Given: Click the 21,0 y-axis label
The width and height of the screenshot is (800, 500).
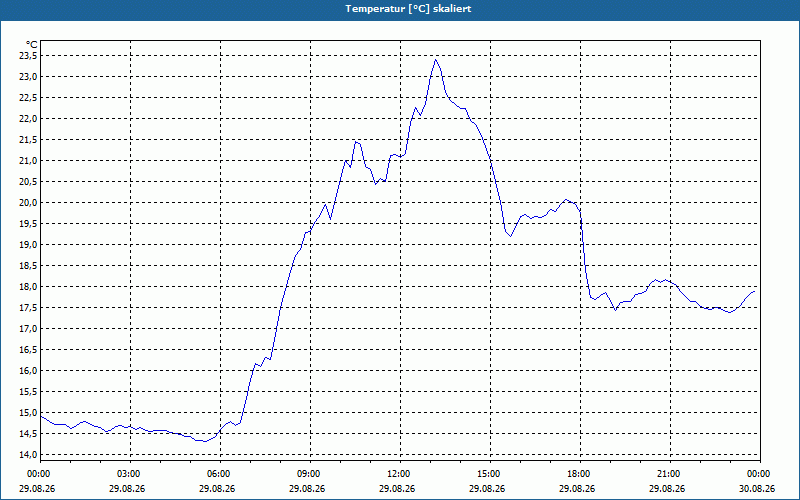Looking at the screenshot, I should click(x=28, y=161).
